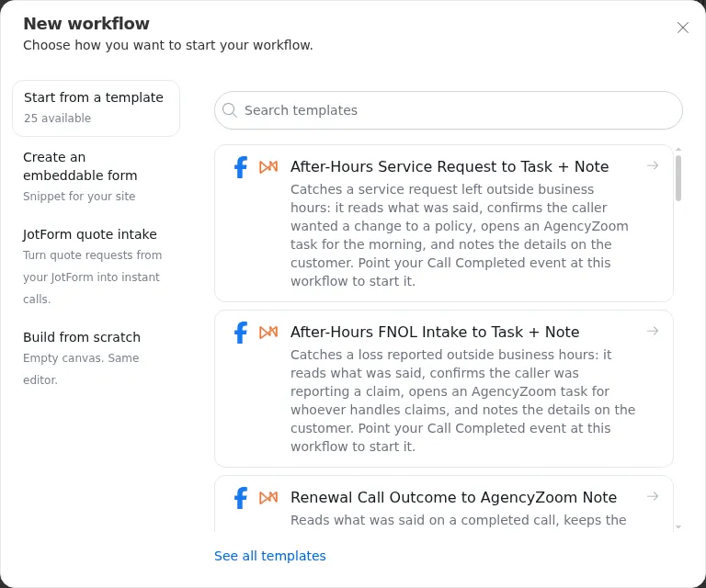The height and width of the screenshot is (588, 706).
Task: Click arrow on After-Hours Service Request card
Action: (x=653, y=165)
